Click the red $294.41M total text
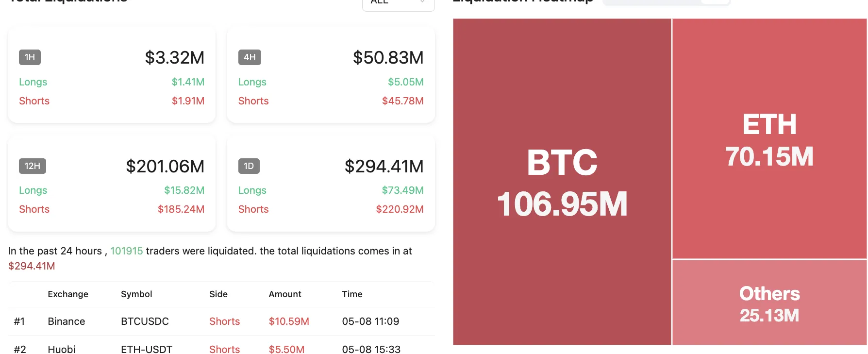This screenshot has width=868, height=354. click(x=32, y=266)
